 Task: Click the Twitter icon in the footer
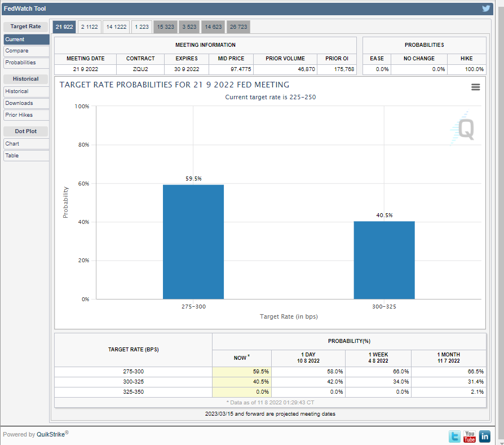(454, 436)
